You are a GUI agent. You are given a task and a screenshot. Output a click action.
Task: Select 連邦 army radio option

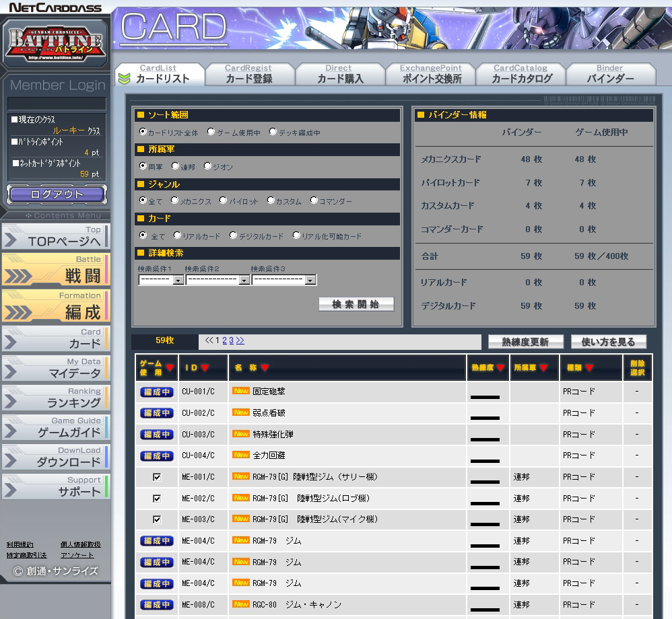[x=175, y=166]
